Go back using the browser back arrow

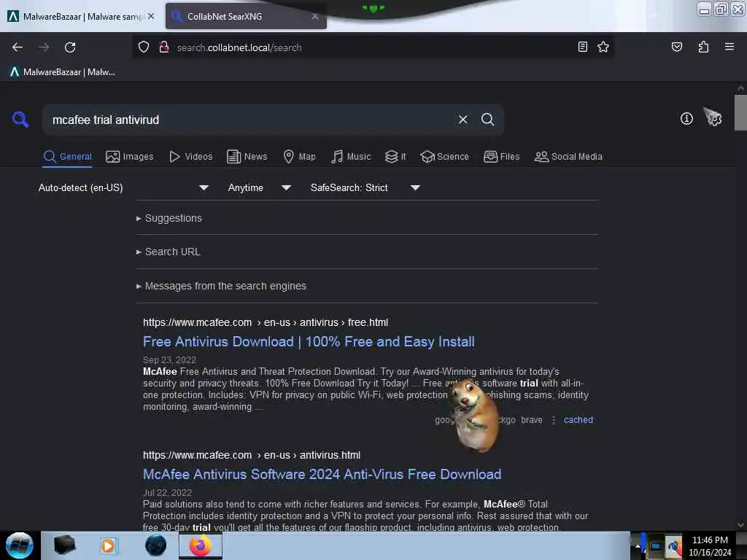click(18, 47)
